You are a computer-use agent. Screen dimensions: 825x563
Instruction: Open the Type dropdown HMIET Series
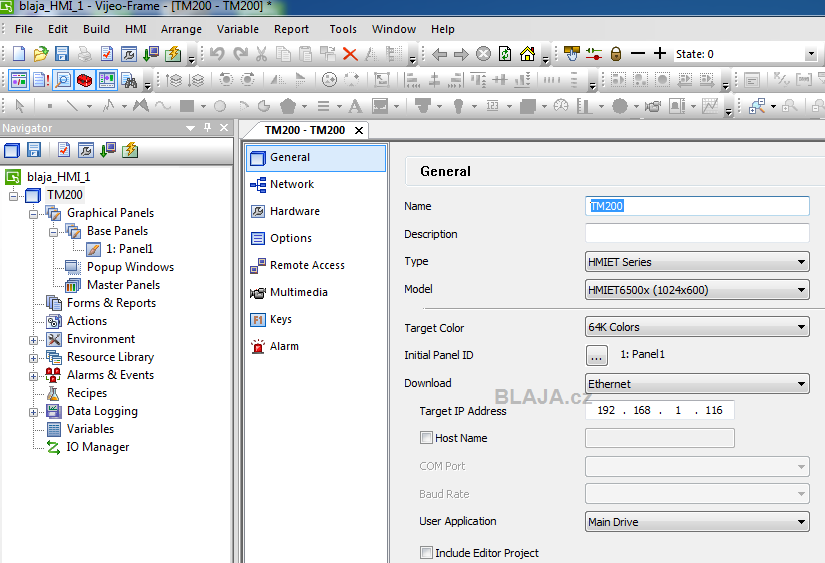697,262
